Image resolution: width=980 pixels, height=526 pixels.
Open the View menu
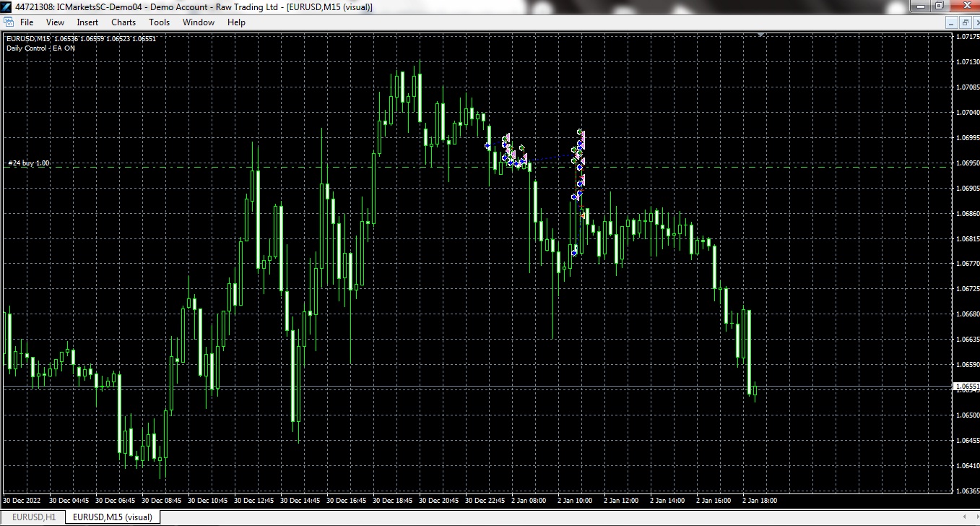[x=55, y=22]
